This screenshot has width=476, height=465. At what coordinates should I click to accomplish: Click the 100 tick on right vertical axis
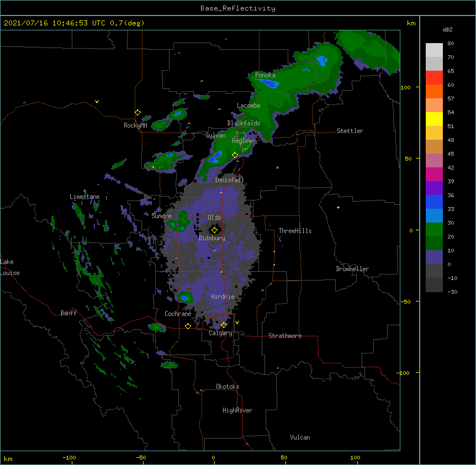(405, 87)
